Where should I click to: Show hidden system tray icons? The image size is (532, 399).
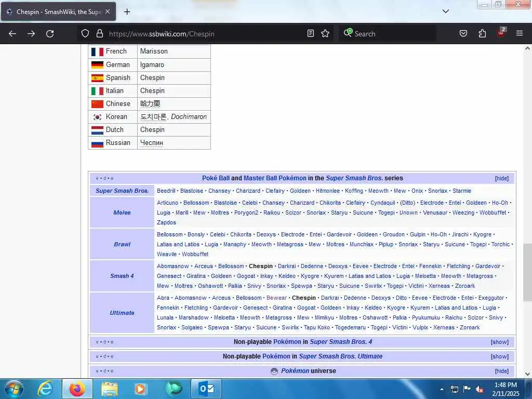coord(442,389)
